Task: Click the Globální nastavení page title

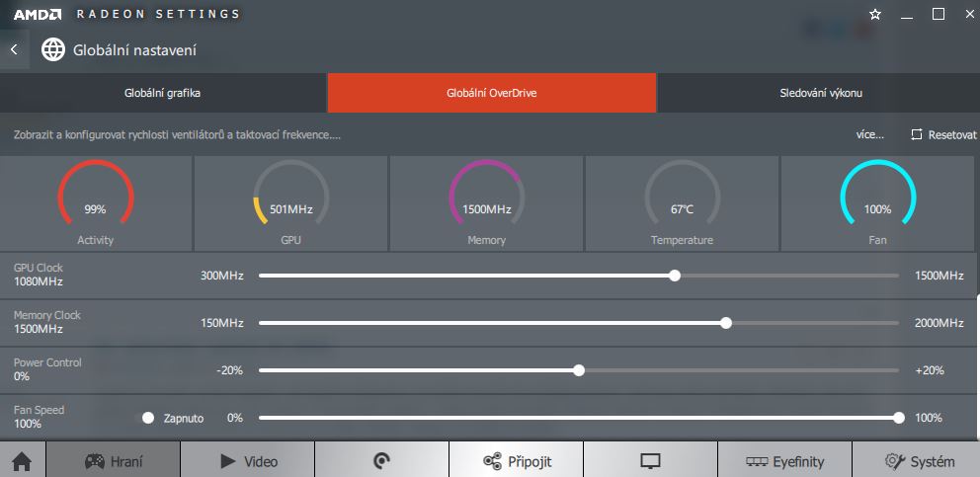Action: tap(135, 50)
